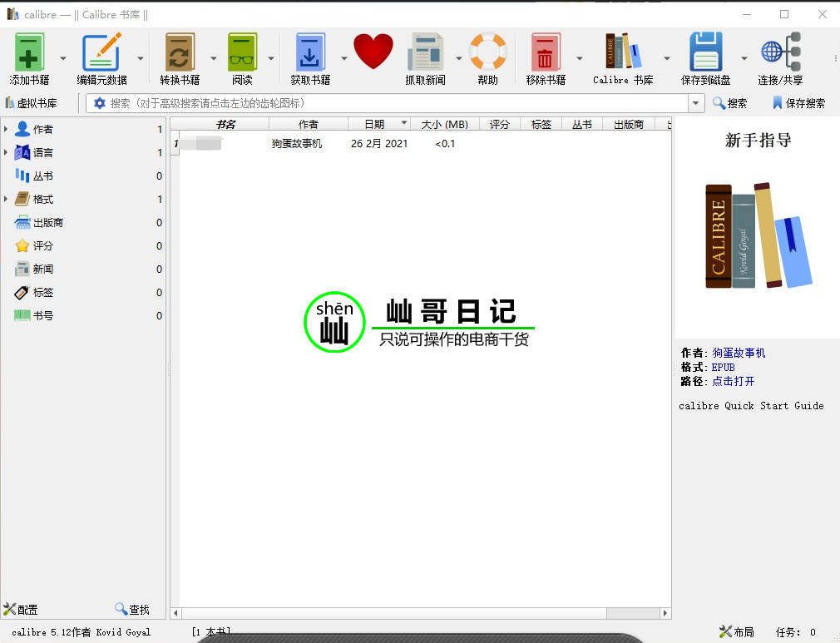Open dropdown arrow next to 编辑元数据

point(141,58)
